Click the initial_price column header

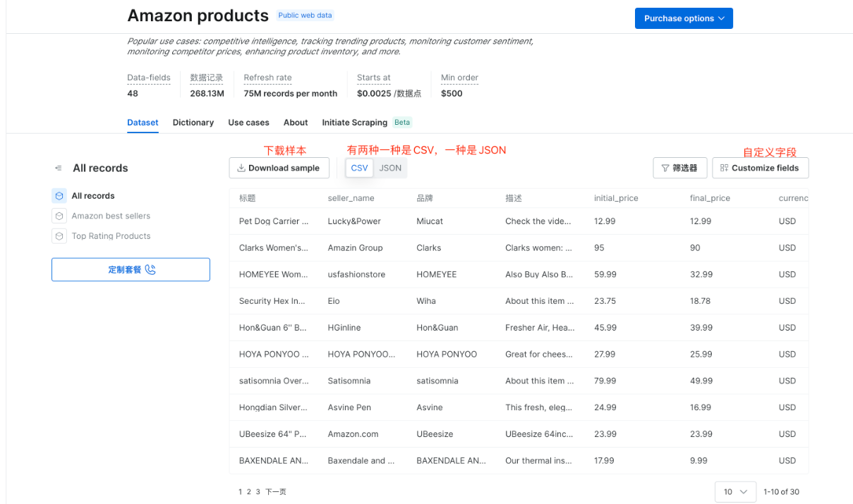point(616,199)
